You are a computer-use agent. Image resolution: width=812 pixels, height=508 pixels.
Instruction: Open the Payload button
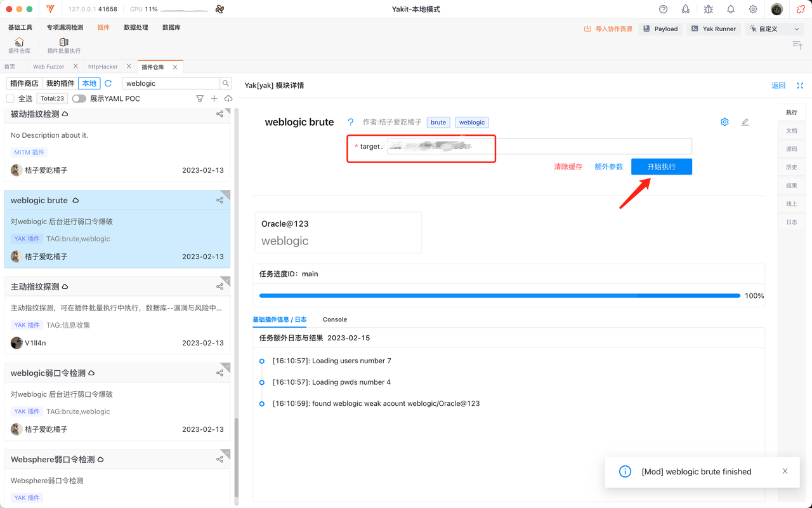point(660,29)
